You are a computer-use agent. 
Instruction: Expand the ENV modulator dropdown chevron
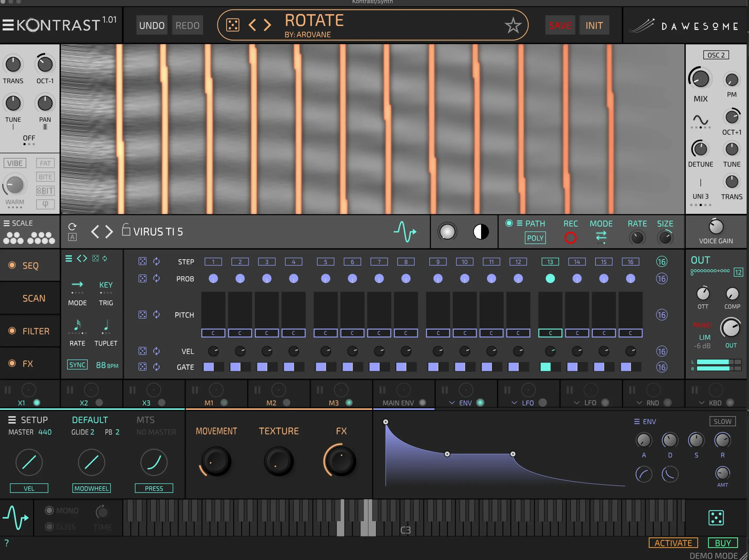pos(451,403)
